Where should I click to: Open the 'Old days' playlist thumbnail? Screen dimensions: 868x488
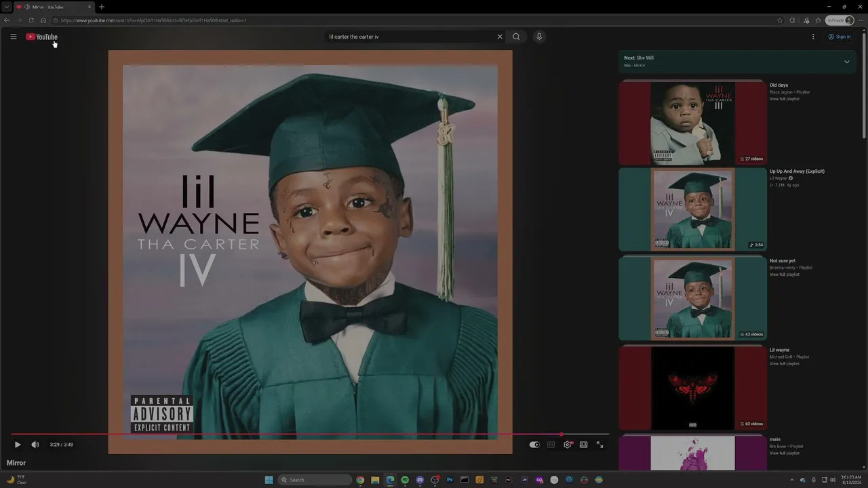[x=692, y=123]
